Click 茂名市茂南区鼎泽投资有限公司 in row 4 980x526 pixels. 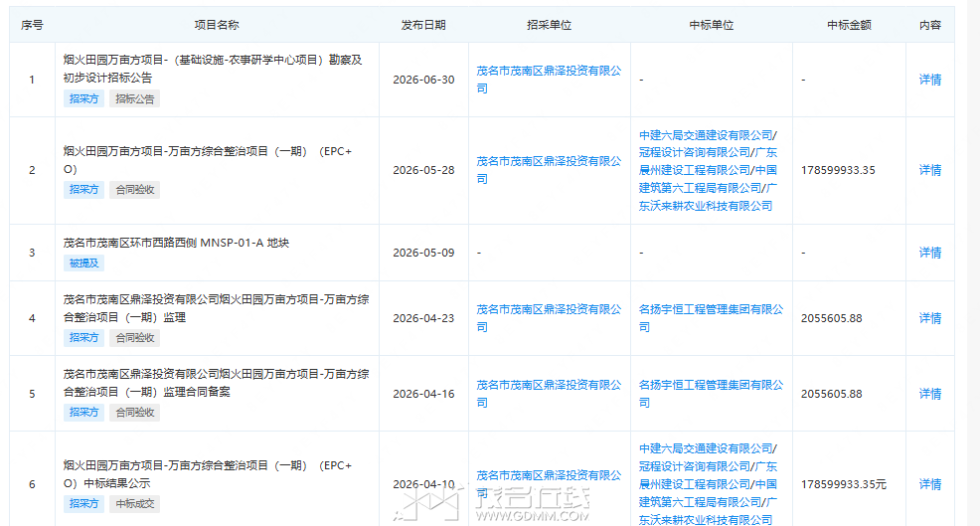tap(549, 318)
